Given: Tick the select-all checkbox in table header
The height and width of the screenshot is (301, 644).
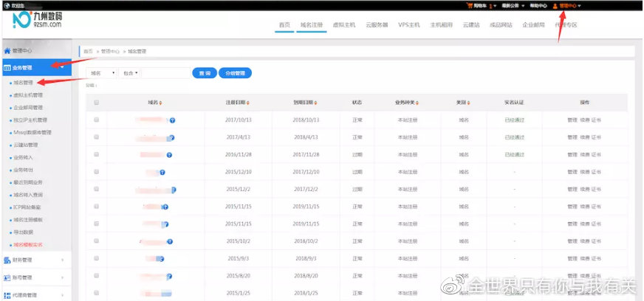Looking at the screenshot, I should (97, 103).
